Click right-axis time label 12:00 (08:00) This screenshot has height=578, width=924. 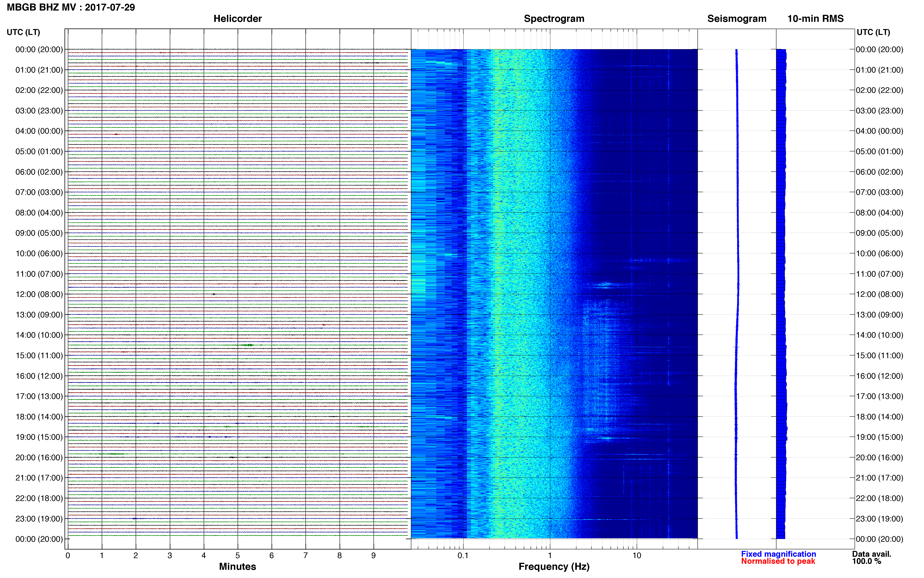point(879,294)
